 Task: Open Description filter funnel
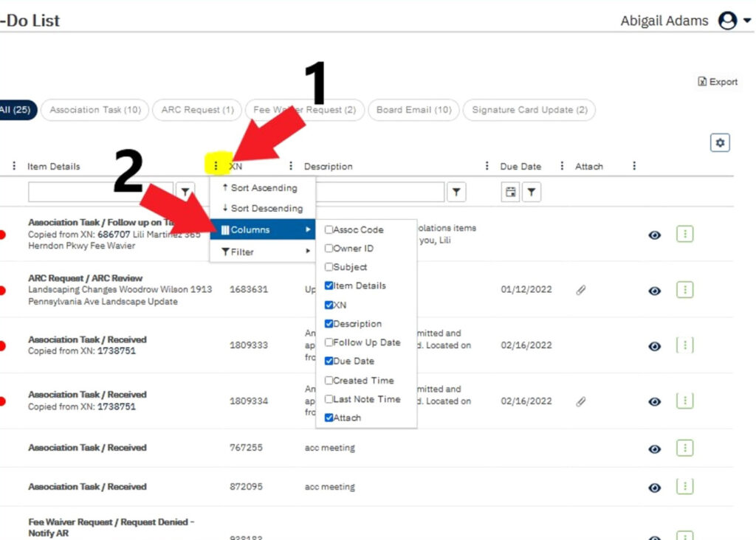[x=456, y=192]
